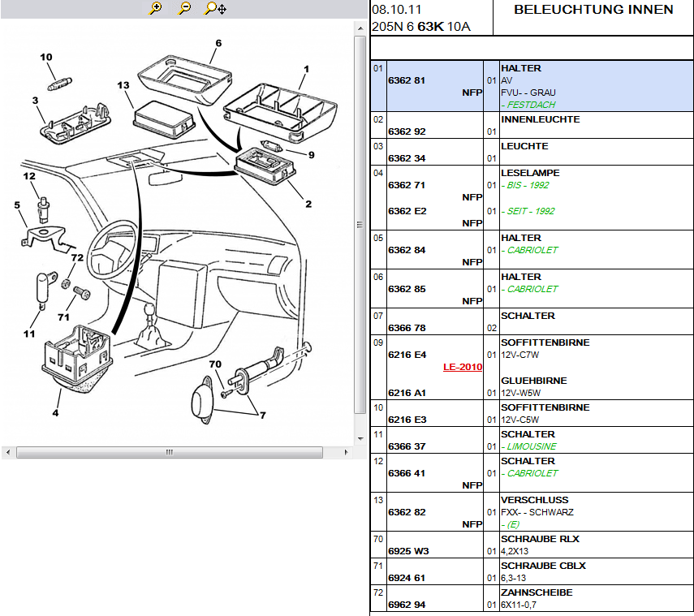Click the diagram's vertical scrollbar up arrow

pyautogui.click(x=361, y=27)
